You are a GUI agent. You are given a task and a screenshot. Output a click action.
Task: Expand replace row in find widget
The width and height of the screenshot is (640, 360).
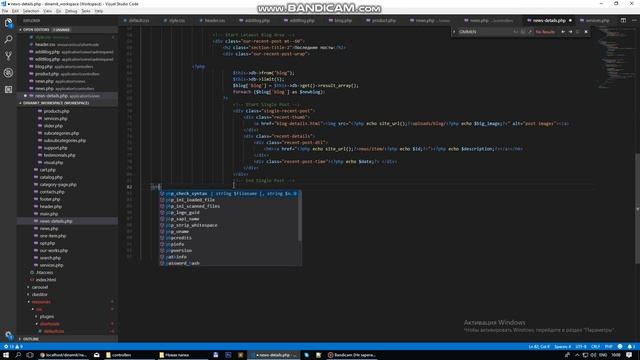pyautogui.click(x=454, y=32)
